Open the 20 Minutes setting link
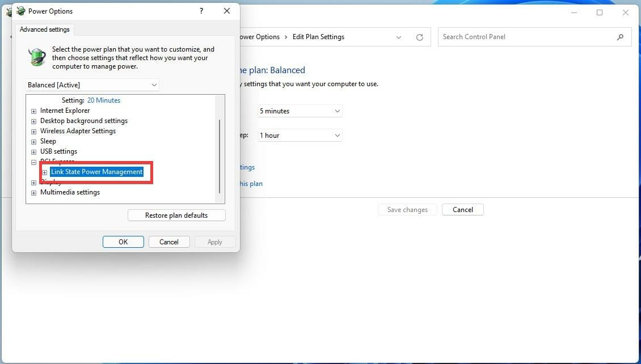This screenshot has width=641, height=364. (x=104, y=100)
